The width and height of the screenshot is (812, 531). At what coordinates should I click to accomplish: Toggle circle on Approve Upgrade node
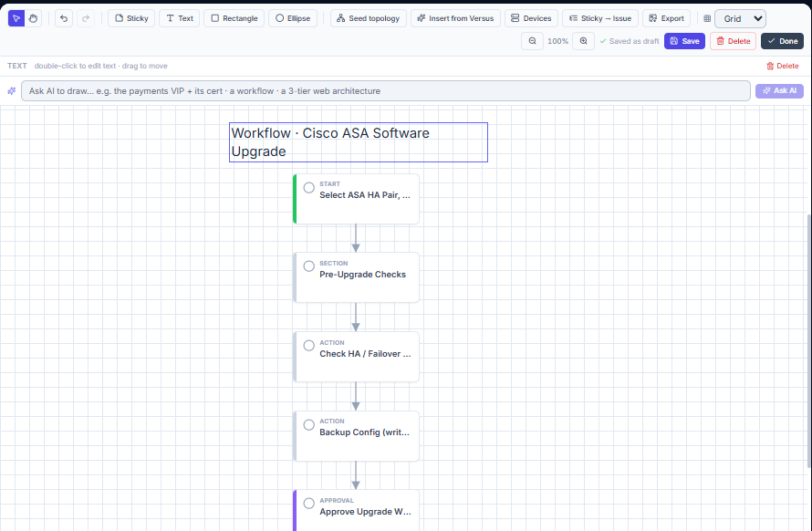(x=308, y=504)
